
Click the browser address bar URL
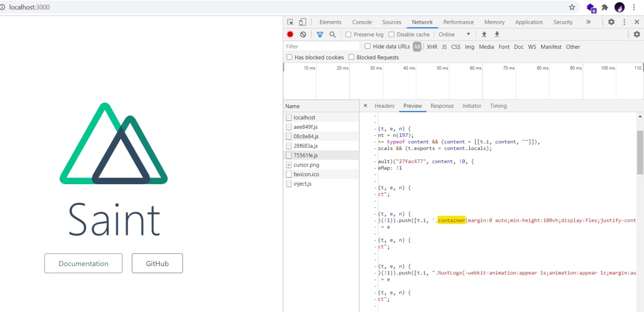[x=29, y=8]
